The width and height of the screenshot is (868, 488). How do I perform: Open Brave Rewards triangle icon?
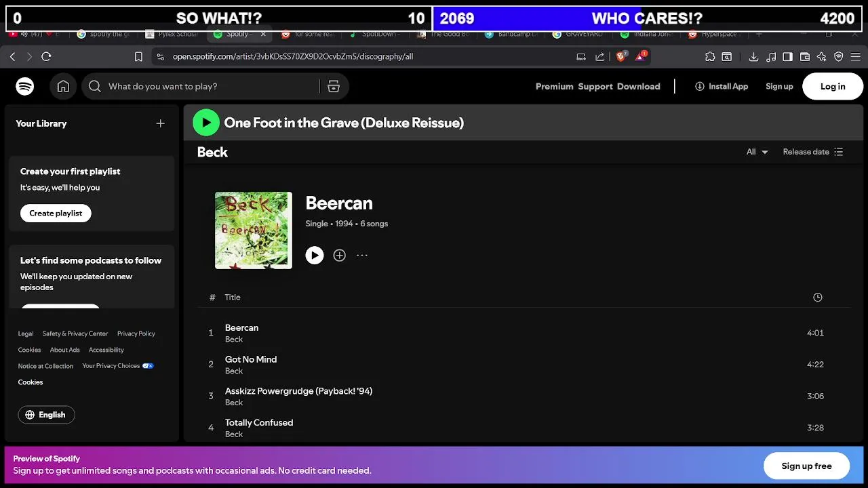[x=641, y=56]
